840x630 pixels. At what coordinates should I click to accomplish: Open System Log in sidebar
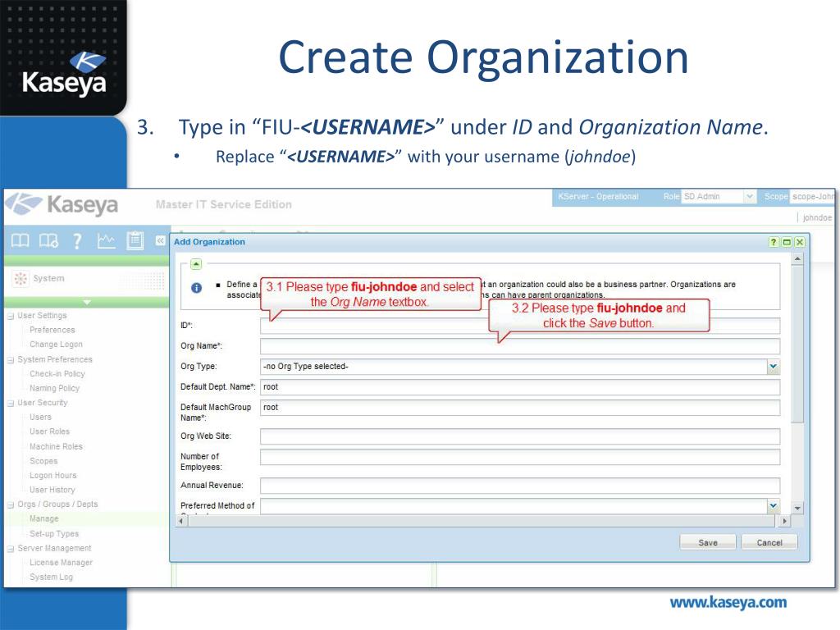point(51,577)
